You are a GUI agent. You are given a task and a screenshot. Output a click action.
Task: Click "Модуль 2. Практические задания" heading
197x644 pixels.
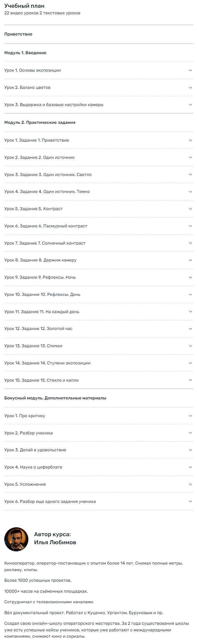tap(40, 122)
